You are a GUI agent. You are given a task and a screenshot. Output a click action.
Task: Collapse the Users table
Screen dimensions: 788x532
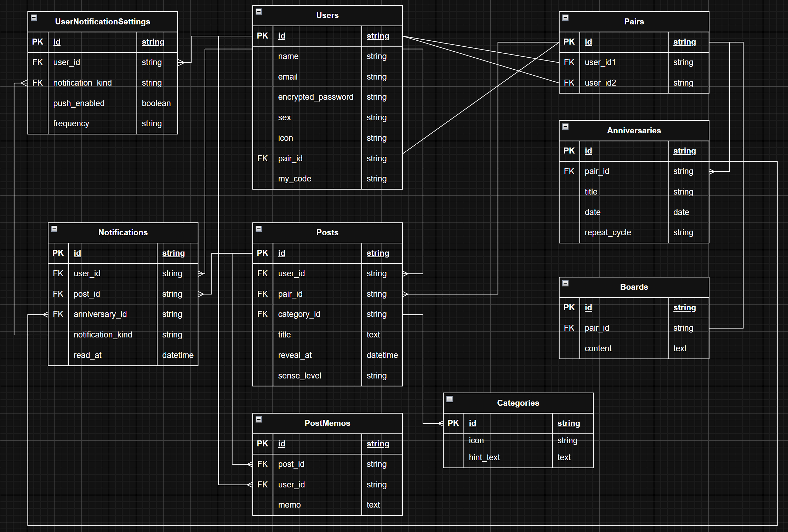259,12
